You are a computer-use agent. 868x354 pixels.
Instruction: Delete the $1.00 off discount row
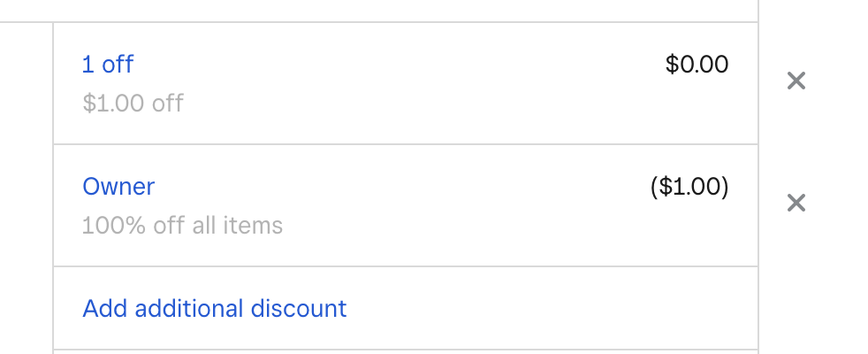pos(796,81)
